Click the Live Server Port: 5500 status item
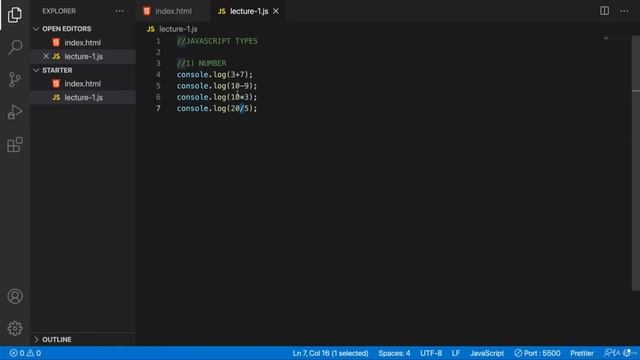Image resolution: width=640 pixels, height=360 pixels. point(537,353)
